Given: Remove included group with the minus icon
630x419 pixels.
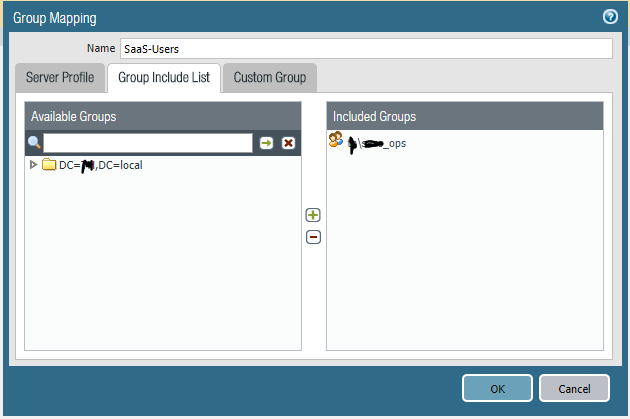Looking at the screenshot, I should pos(313,237).
